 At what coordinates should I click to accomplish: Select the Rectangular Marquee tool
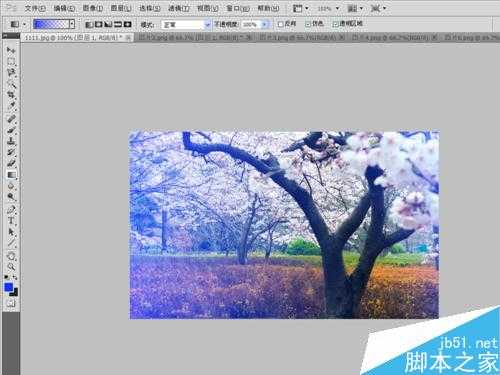11,62
